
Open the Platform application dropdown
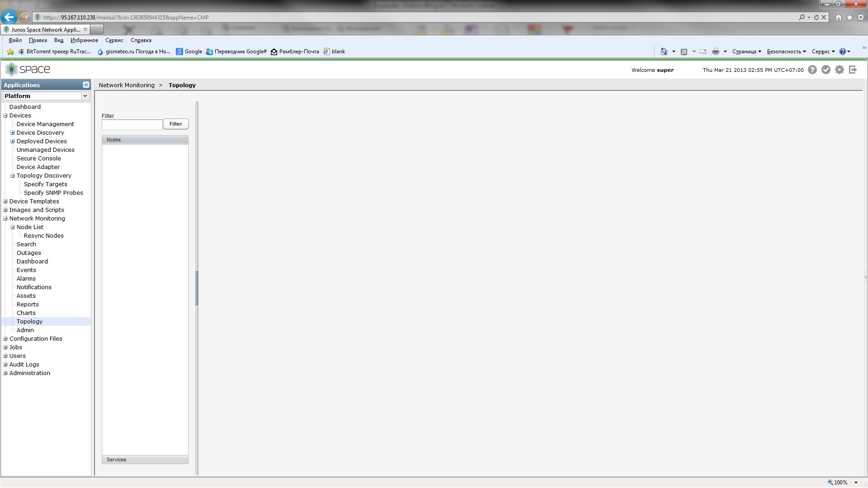85,96
